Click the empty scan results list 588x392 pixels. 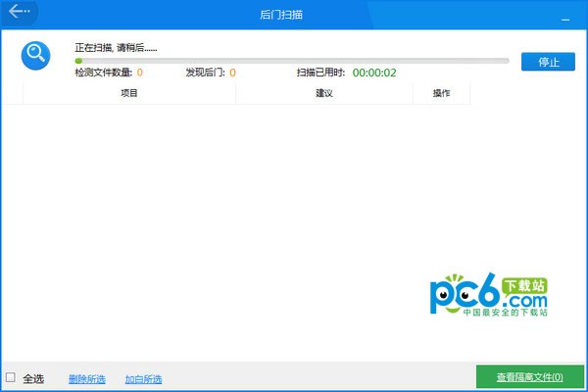pyautogui.click(x=245, y=225)
